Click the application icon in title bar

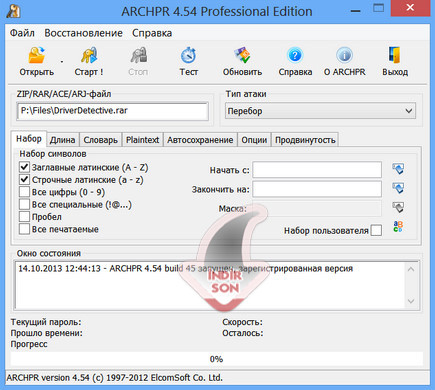(x=13, y=11)
